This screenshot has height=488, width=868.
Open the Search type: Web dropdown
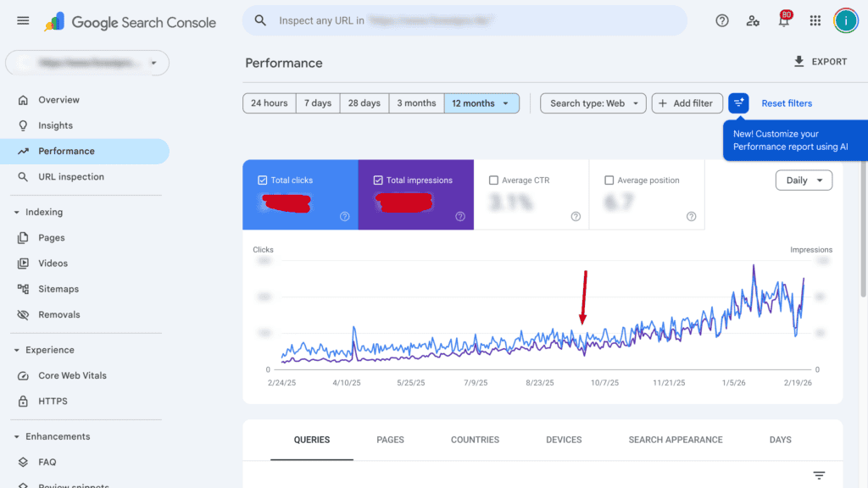[x=593, y=103]
